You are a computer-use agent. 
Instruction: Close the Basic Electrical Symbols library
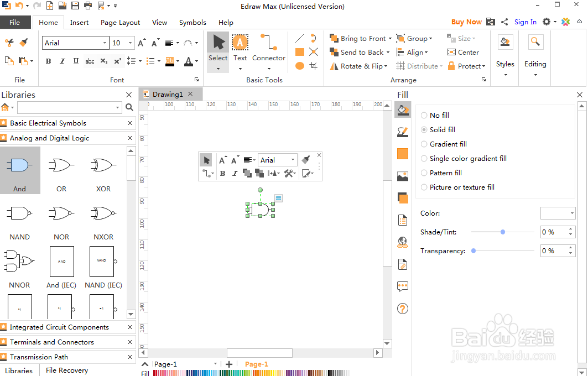click(x=130, y=123)
